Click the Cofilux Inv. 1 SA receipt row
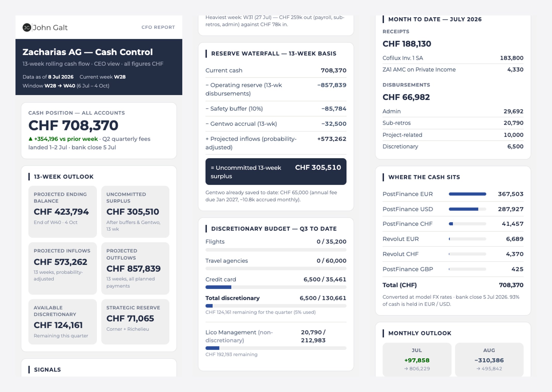Screen dimensions: 552x392 [453, 58]
